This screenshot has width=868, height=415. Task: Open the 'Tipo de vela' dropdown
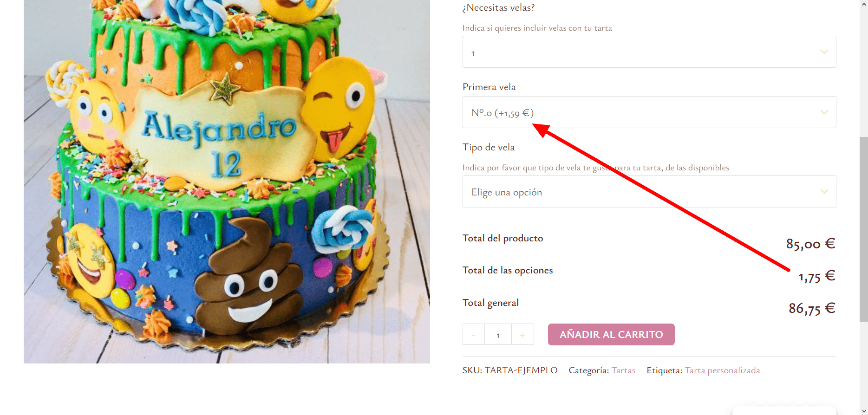tap(649, 192)
